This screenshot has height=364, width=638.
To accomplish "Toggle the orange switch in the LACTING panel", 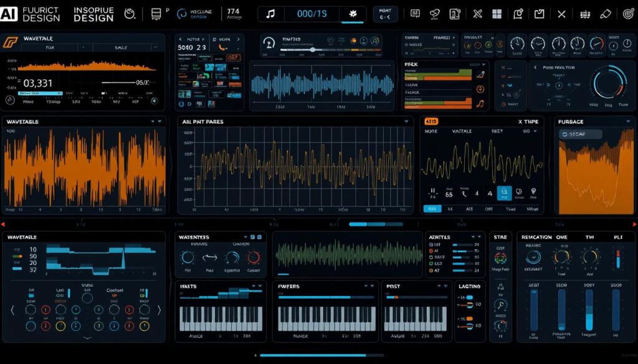I will [469, 319].
